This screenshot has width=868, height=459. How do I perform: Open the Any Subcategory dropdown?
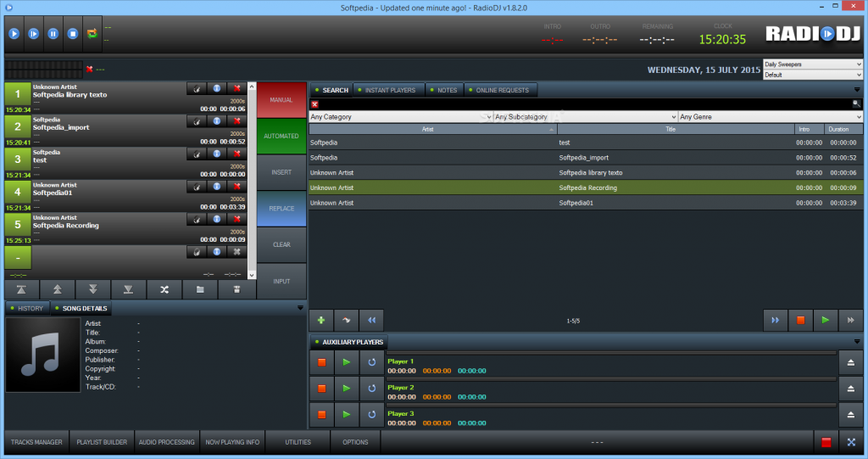[x=586, y=117]
